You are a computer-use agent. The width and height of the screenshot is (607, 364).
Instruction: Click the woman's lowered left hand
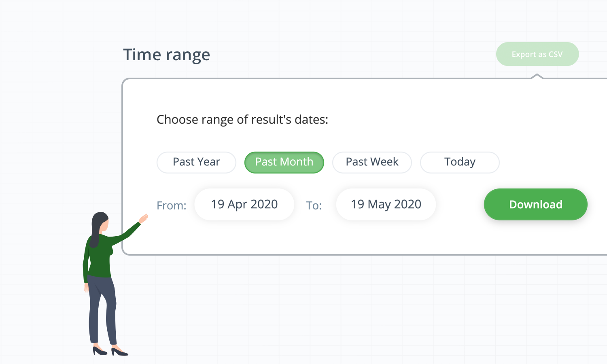point(86,288)
